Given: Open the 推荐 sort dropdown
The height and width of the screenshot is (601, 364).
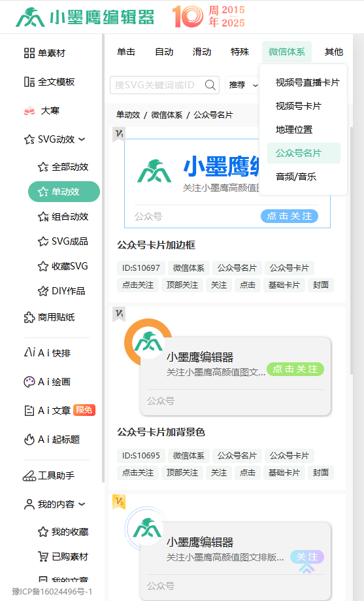Looking at the screenshot, I should (x=243, y=85).
